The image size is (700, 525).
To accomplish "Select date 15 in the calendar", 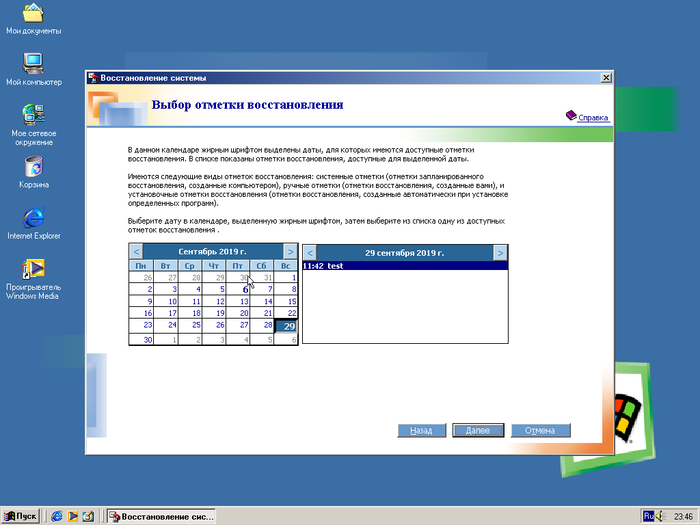I will 286,301.
